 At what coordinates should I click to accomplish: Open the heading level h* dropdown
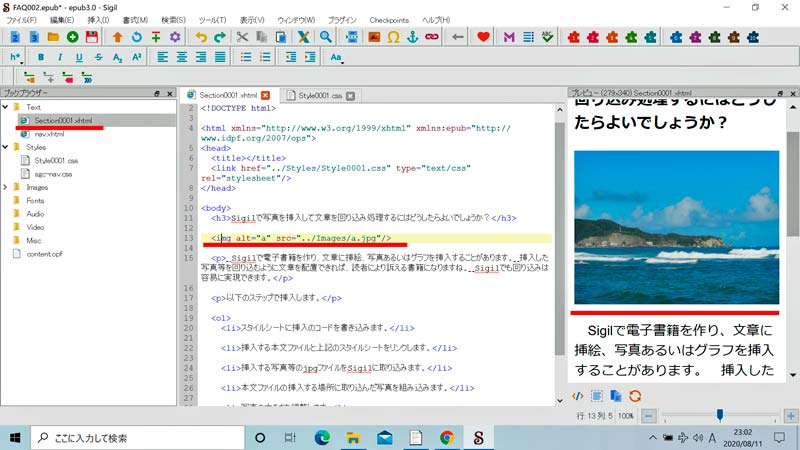(17, 57)
